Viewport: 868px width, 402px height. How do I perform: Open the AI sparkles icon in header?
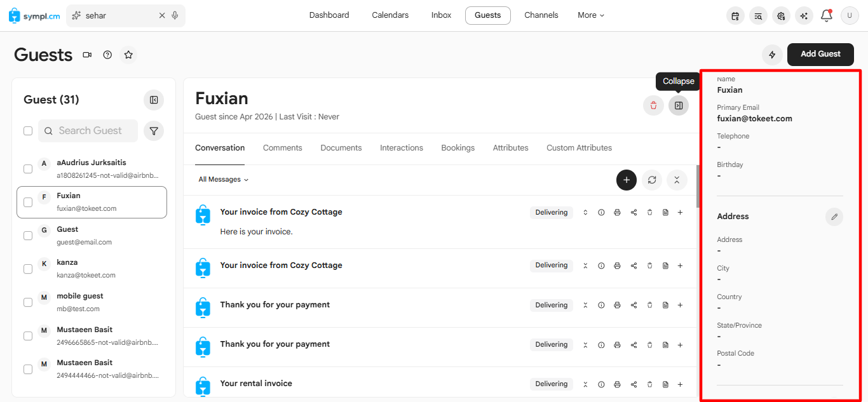(804, 16)
